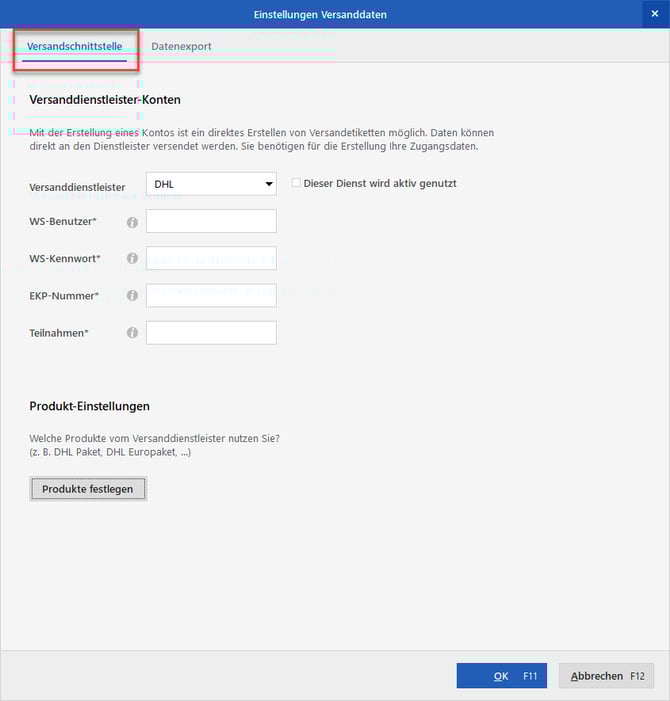Click the info icon beside WS-Benutzer
Image resolution: width=670 pixels, height=701 pixels.
tap(132, 222)
